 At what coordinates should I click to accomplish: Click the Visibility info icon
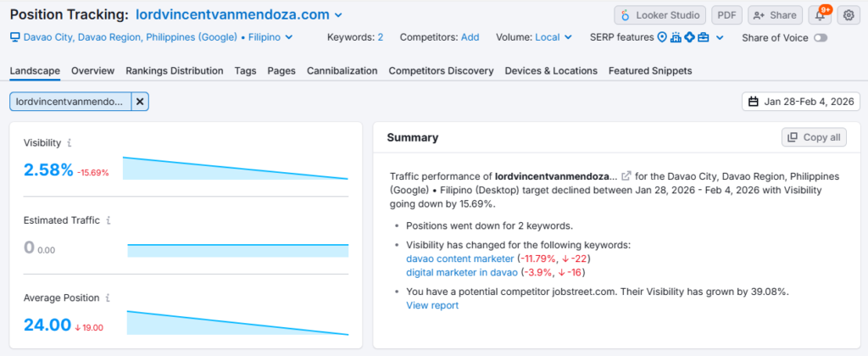(70, 143)
